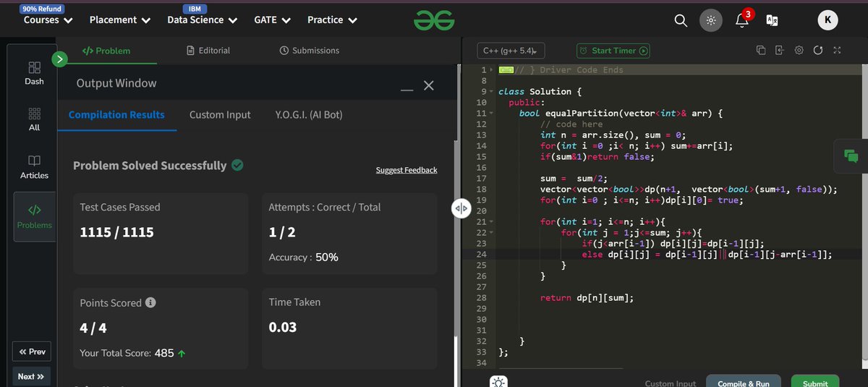Select the Custom Input tab in output window
The image size is (868, 387).
pyautogui.click(x=220, y=114)
